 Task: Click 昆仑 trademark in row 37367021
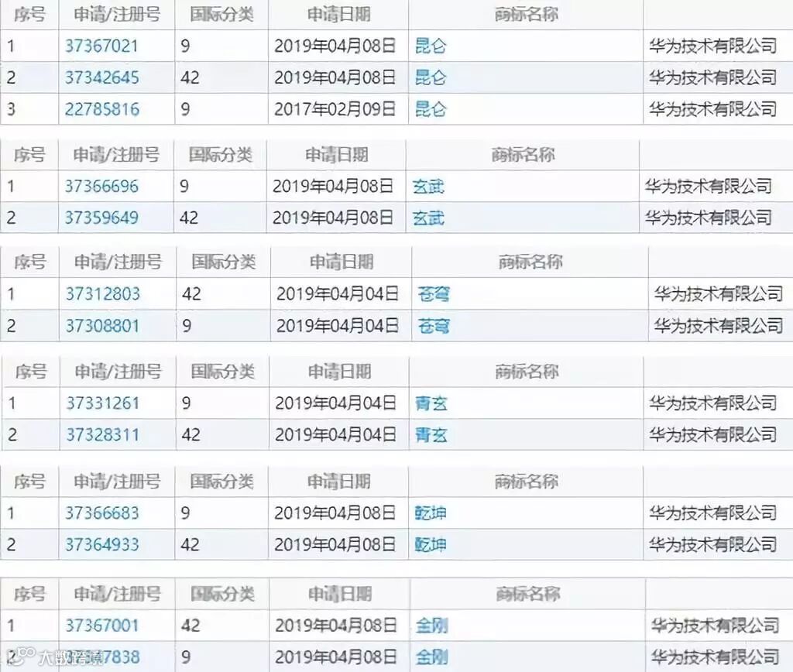click(431, 46)
